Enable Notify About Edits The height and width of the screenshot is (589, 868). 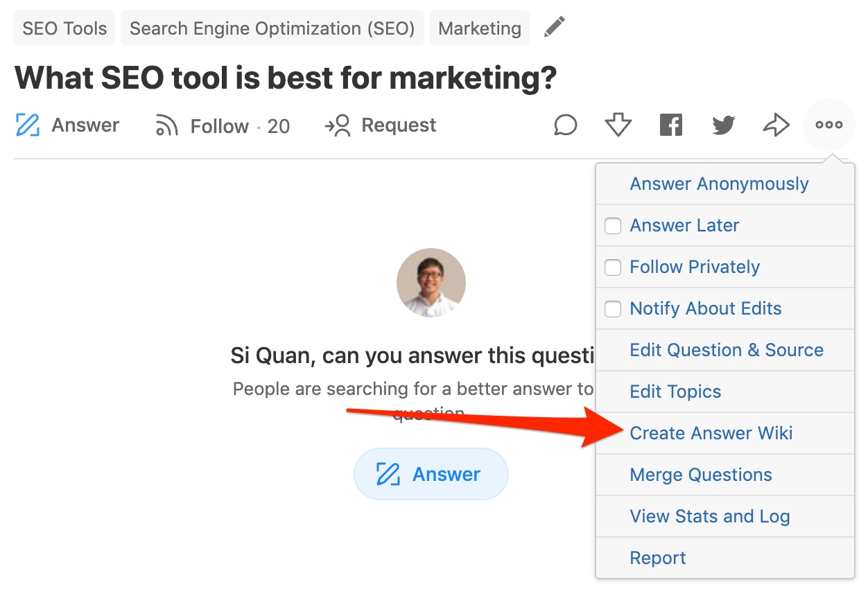coord(612,308)
